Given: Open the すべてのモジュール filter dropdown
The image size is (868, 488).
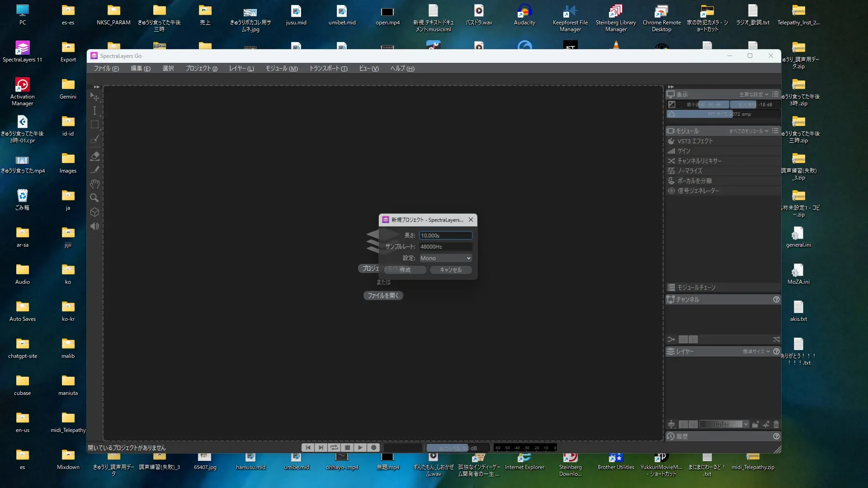Looking at the screenshot, I should click(x=749, y=131).
